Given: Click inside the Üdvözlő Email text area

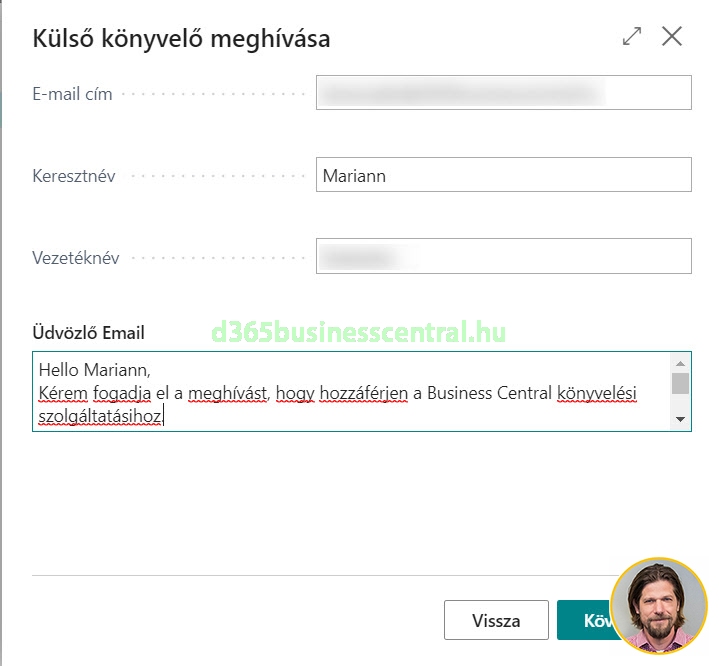Looking at the screenshot, I should [x=350, y=392].
